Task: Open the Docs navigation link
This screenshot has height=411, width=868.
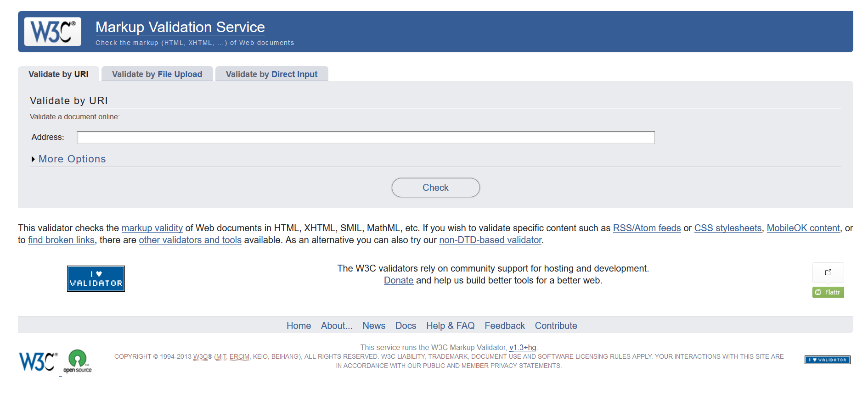Action: pyautogui.click(x=406, y=326)
